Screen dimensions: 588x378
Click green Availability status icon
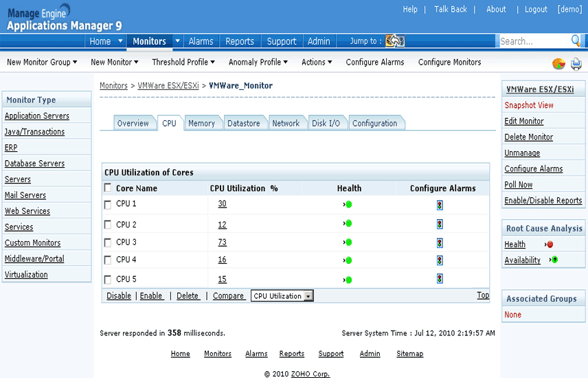point(554,260)
